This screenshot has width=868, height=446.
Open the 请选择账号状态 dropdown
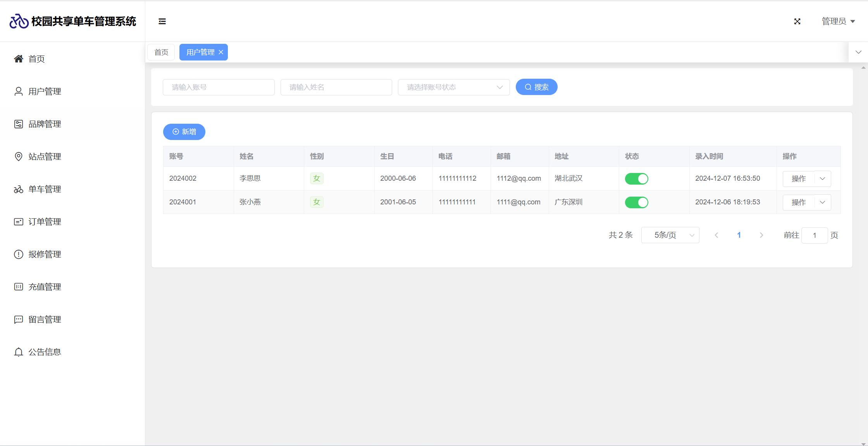[453, 87]
